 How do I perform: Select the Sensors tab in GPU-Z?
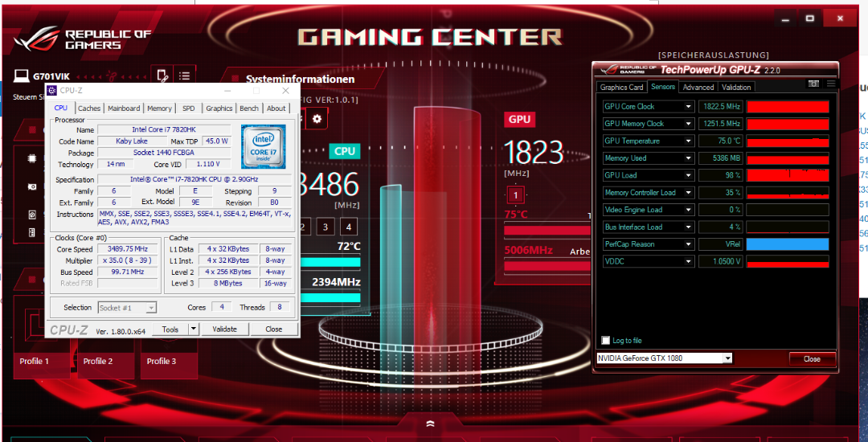click(x=662, y=87)
